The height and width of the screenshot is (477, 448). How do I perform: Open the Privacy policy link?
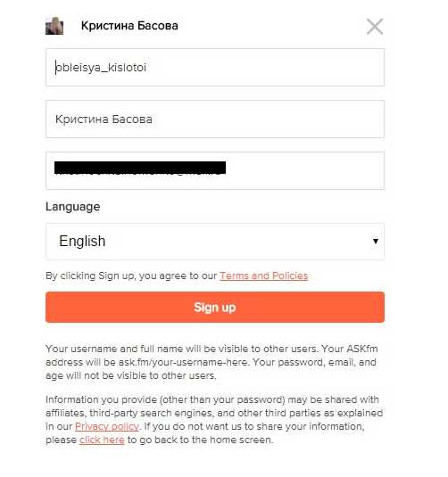pyautogui.click(x=106, y=426)
